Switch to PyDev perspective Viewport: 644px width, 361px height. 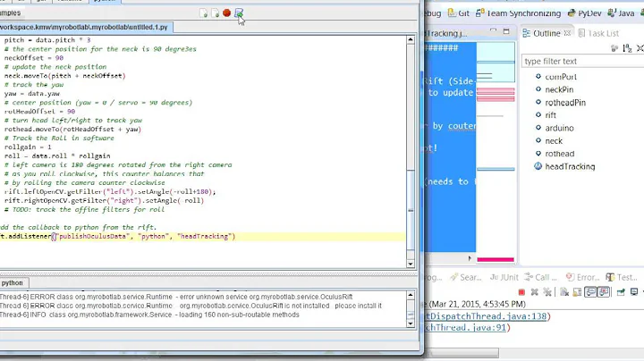point(584,13)
